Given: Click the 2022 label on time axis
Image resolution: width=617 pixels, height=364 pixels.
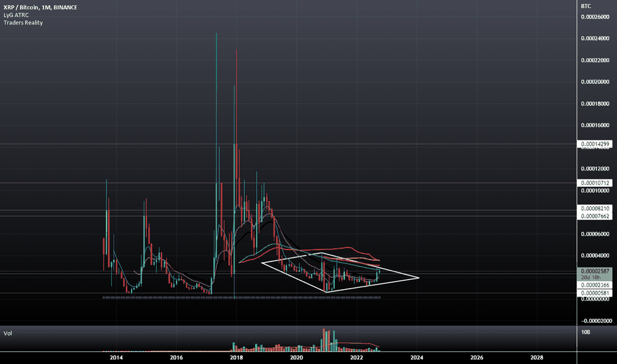Looking at the screenshot, I should 357,357.
